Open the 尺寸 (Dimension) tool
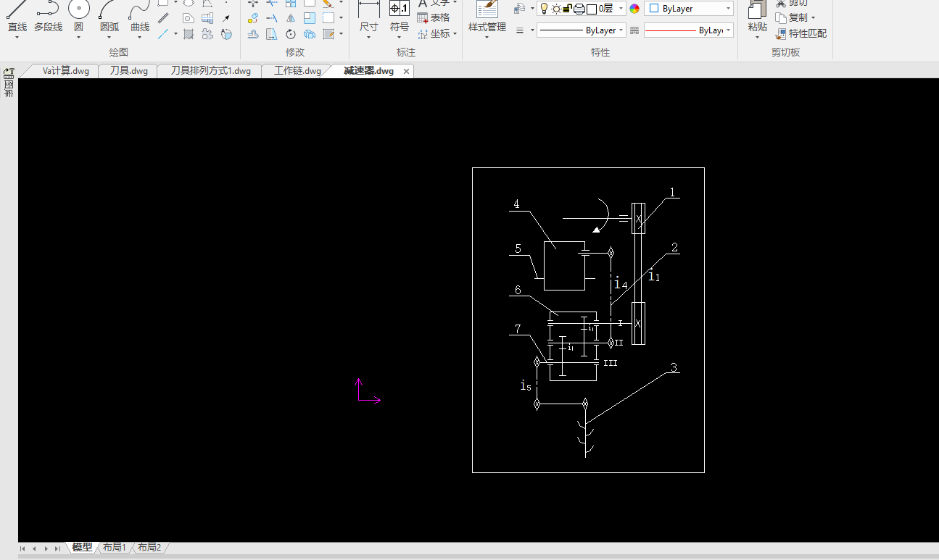The image size is (939, 560). point(369,17)
